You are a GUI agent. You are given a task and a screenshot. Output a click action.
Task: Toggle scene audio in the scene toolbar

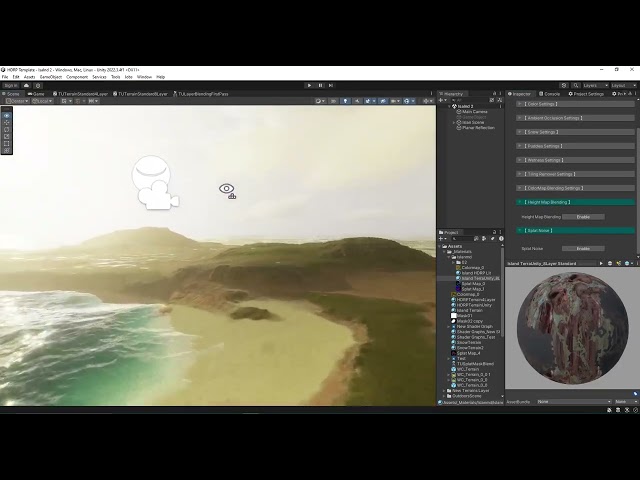point(357,101)
